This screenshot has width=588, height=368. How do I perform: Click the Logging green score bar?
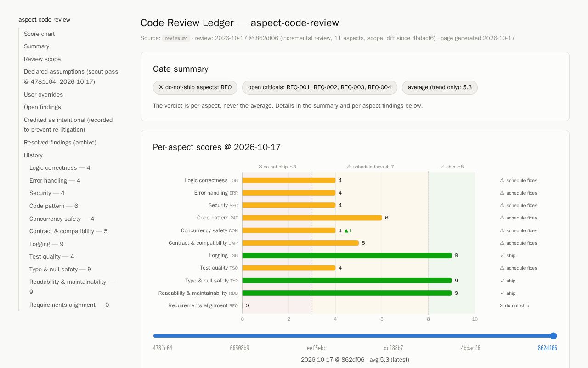coord(347,255)
